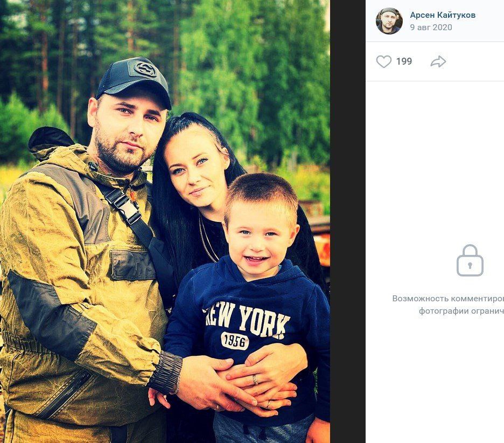Click the 199 likes counter
Viewport: 504px width, 443px height.
404,61
